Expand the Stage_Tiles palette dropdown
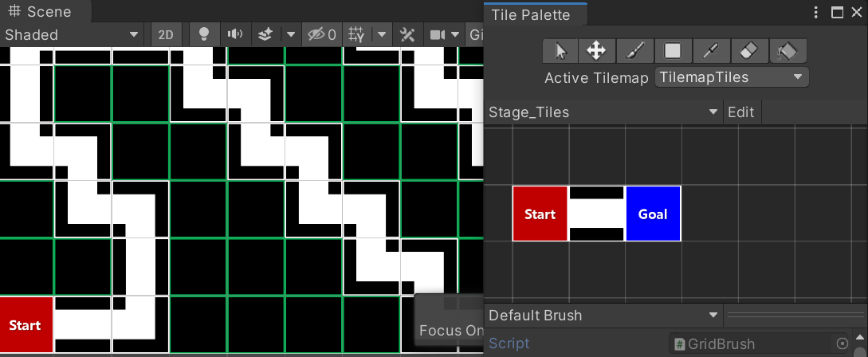 tap(603, 112)
